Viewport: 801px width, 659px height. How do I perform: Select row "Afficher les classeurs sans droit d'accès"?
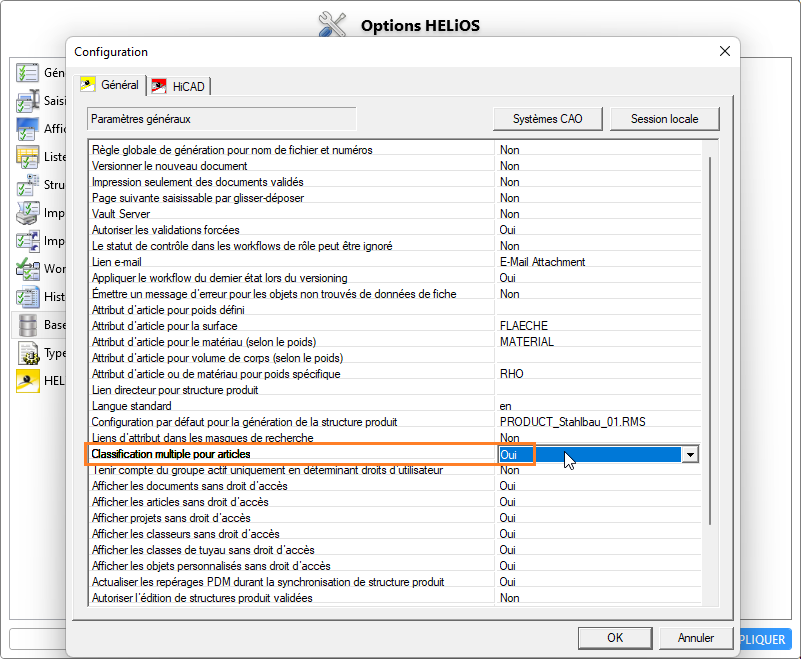click(394, 534)
